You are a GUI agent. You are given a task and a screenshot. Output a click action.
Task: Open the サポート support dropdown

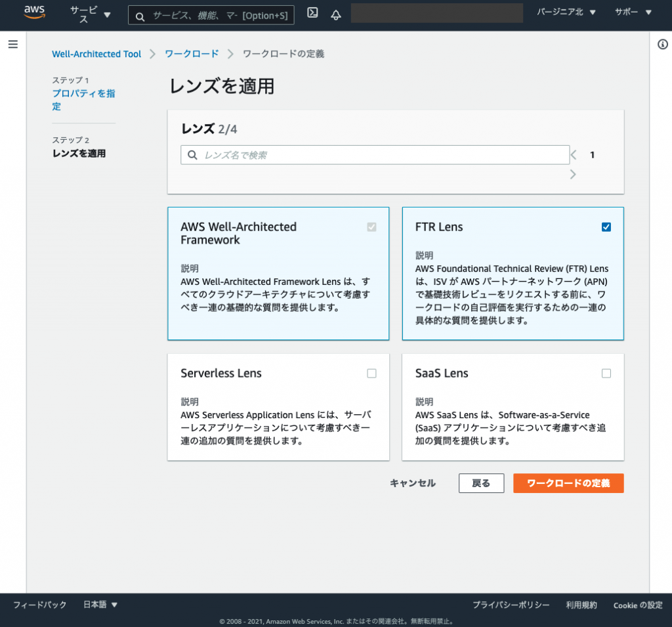pyautogui.click(x=633, y=12)
